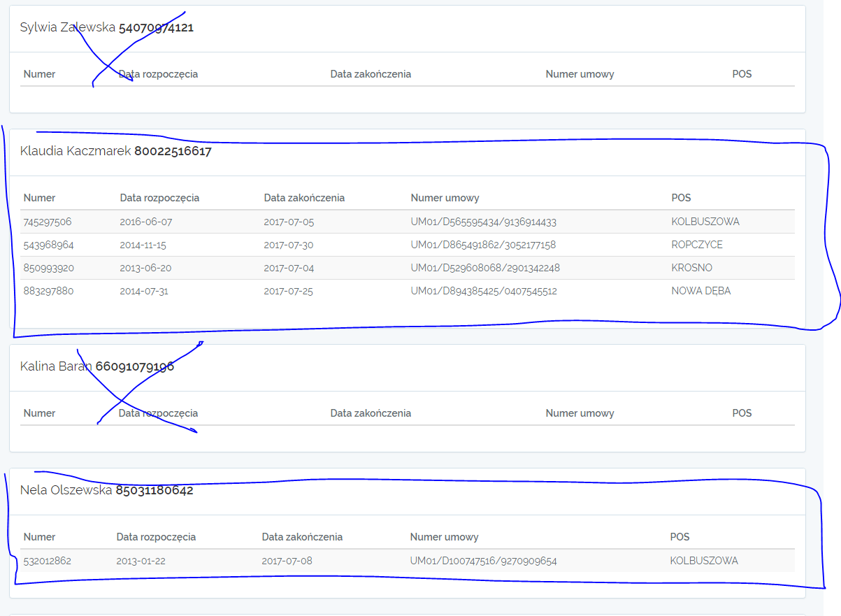
Task: Sort by Data zakończenia in Nela's table
Action: click(303, 537)
